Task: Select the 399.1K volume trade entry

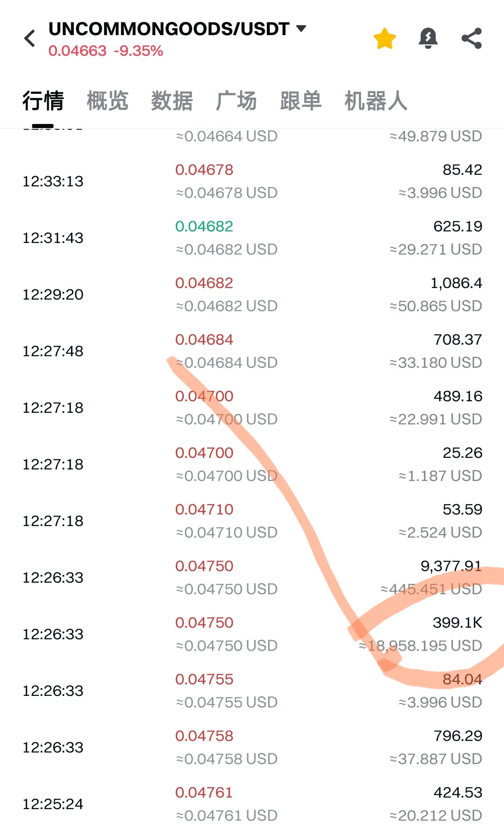Action: (457, 622)
